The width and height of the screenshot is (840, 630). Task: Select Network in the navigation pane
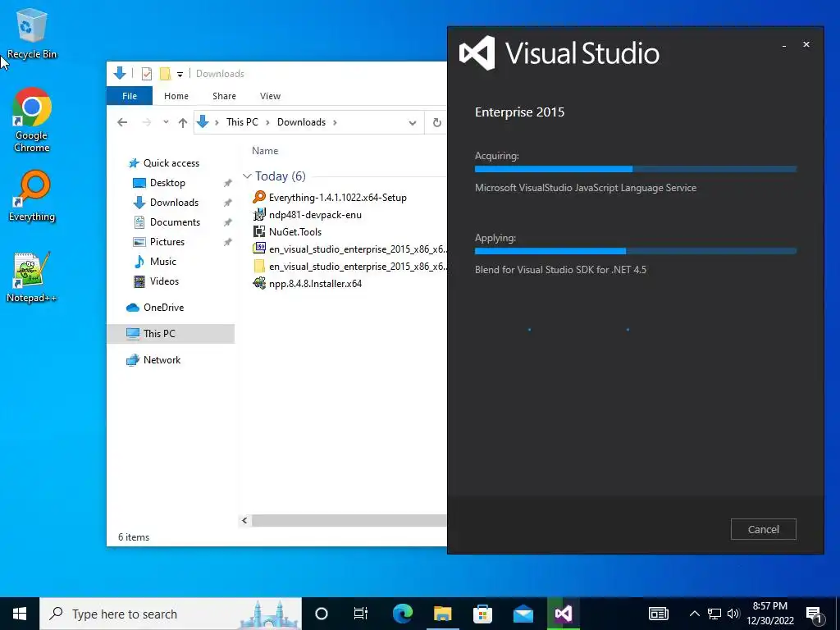click(162, 360)
